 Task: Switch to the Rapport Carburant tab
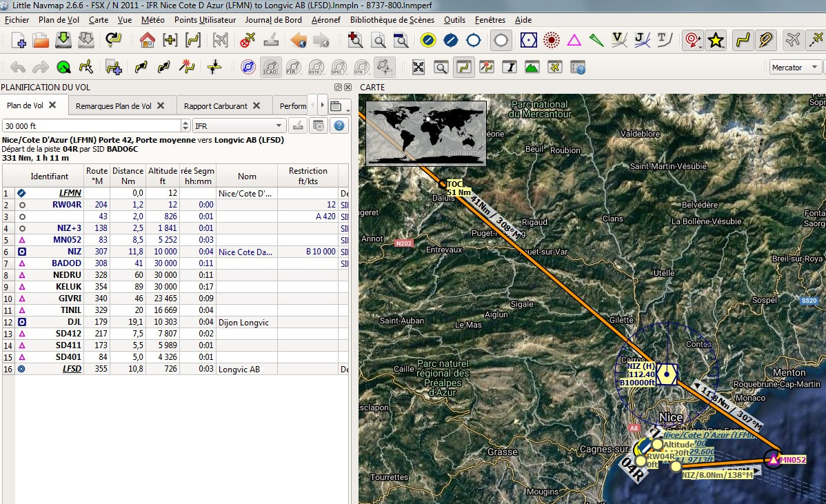(x=215, y=106)
